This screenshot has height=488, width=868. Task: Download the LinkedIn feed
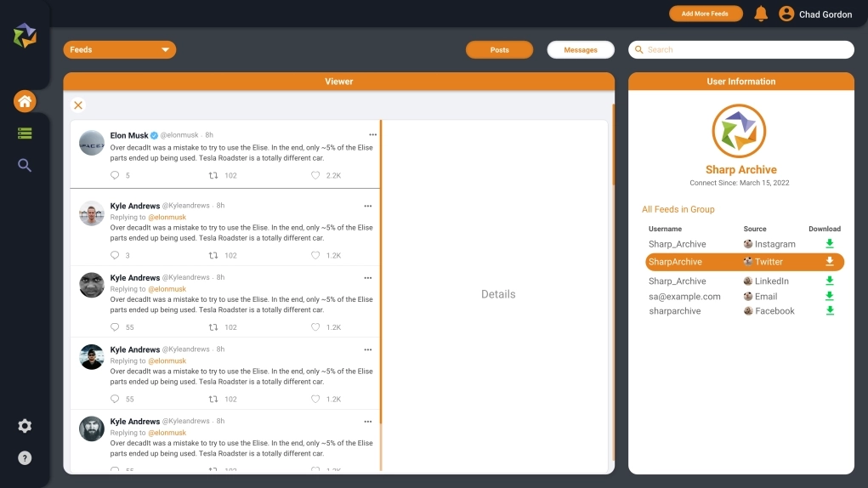coord(830,281)
